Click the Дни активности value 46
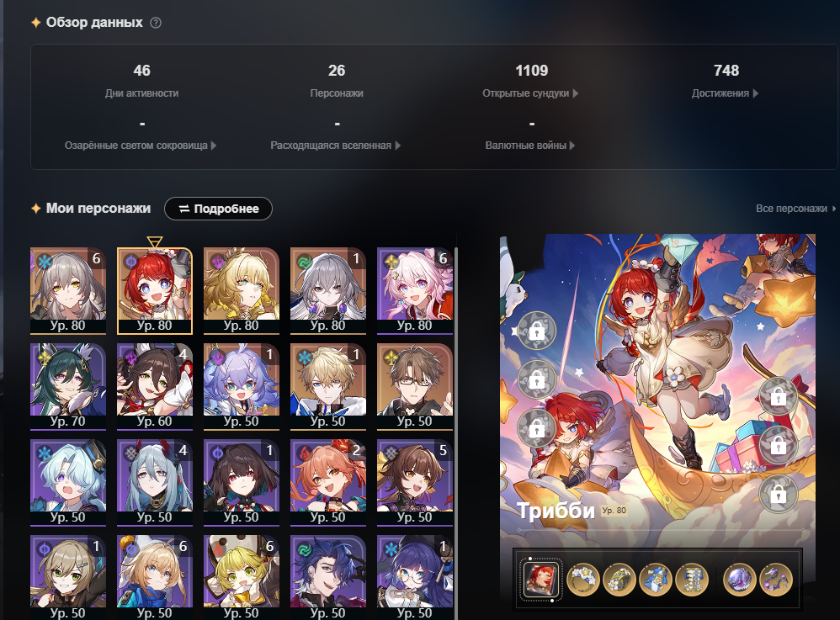 pyautogui.click(x=142, y=71)
